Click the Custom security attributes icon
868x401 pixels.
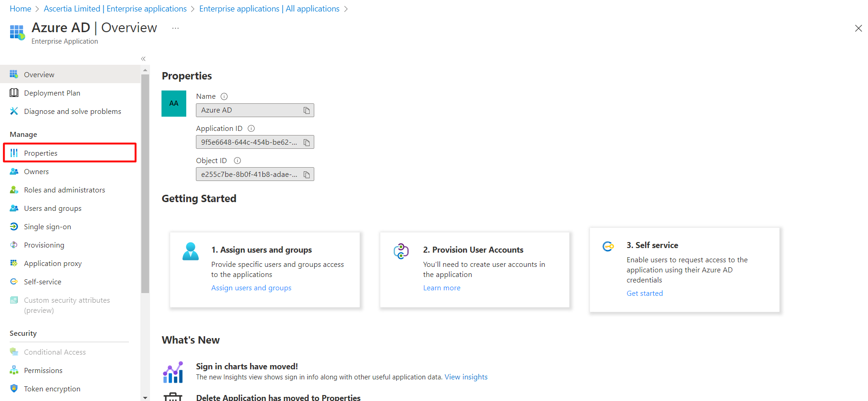(14, 300)
